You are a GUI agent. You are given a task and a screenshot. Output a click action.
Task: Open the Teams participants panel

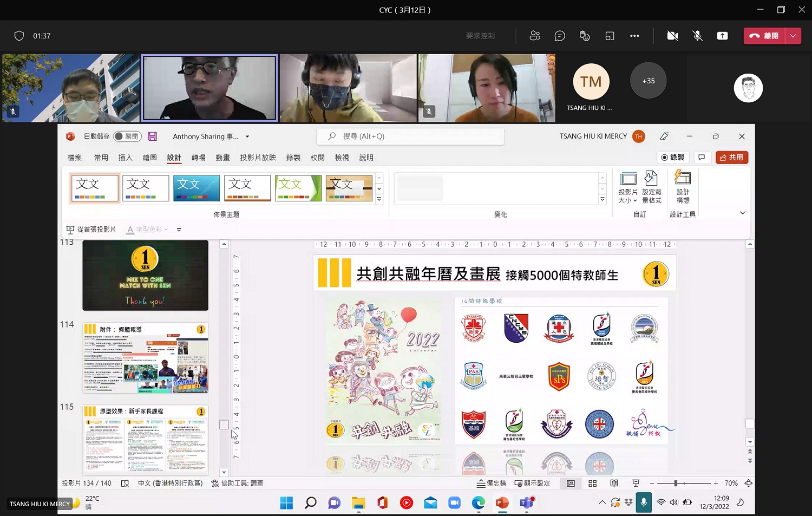(x=535, y=36)
